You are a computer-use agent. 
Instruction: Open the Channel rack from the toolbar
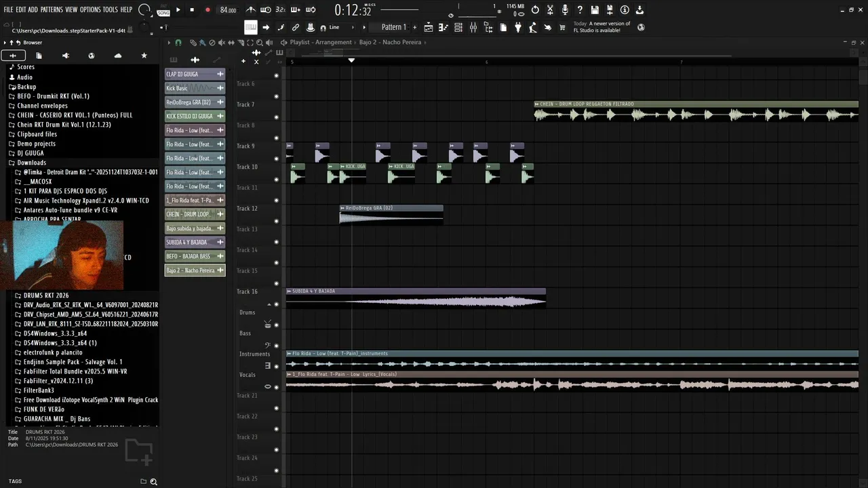458,27
